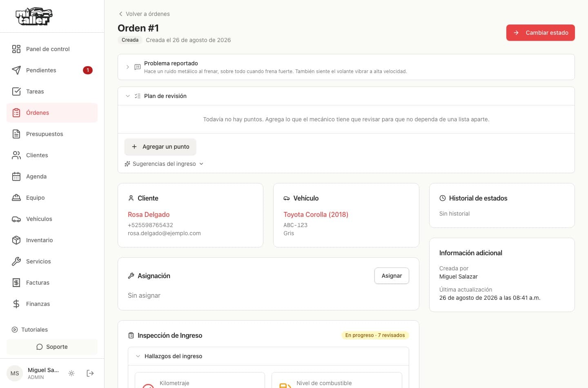Click the Kilometraje card
The width and height of the screenshot is (588, 388).
coord(200,380)
